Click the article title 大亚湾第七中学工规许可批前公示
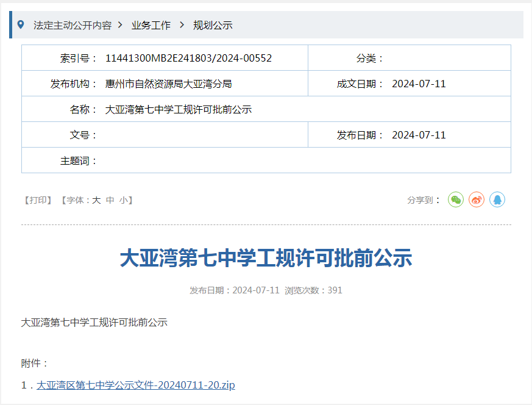 266,257
